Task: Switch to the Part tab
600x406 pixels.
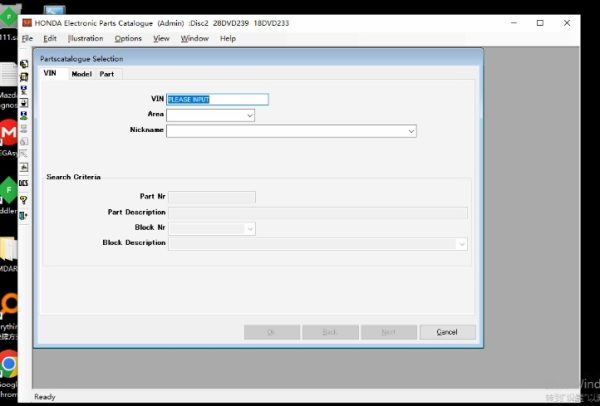Action: (107, 74)
